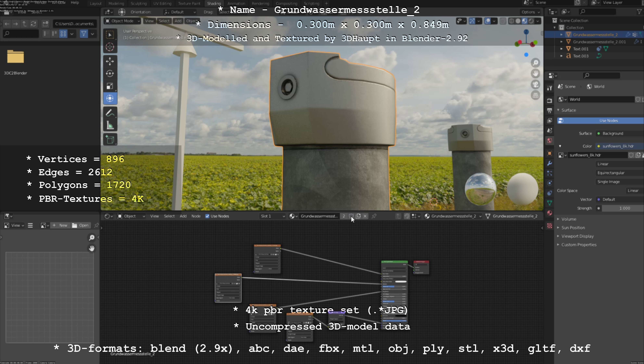Click the 3D Cursor tool icon

coord(110,47)
